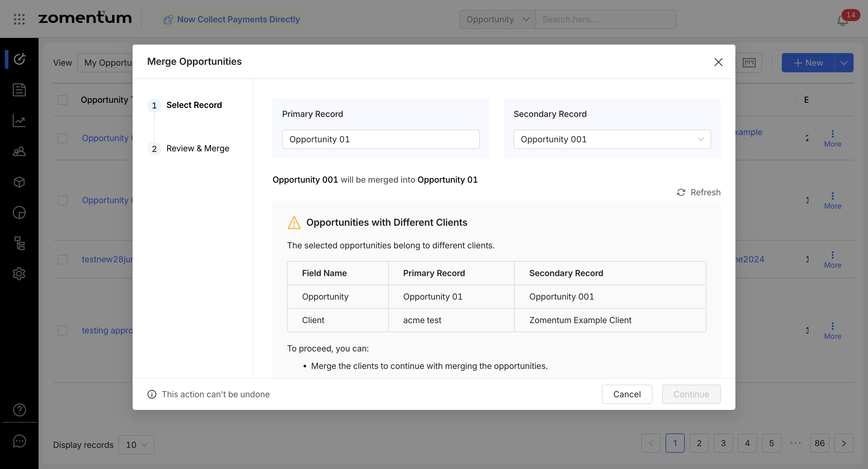Check the testnew28 row checkbox

[63, 260]
